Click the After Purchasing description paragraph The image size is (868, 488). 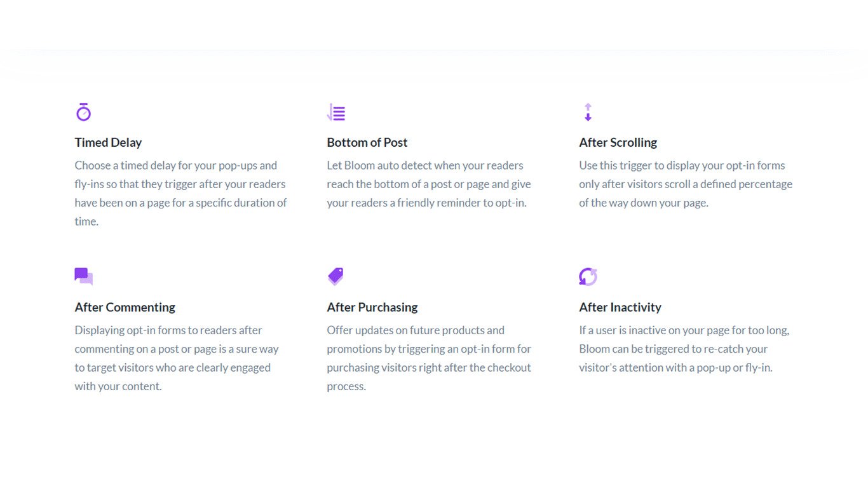tap(429, 358)
